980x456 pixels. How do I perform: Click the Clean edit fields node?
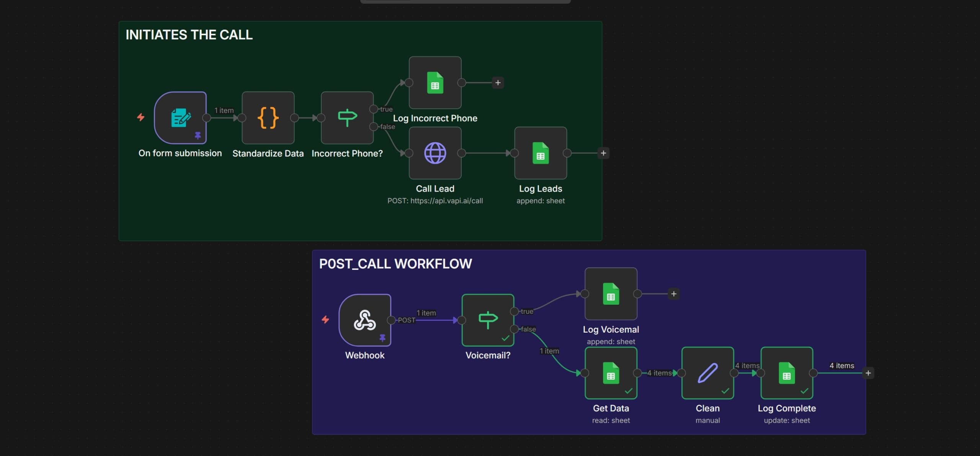click(x=707, y=373)
